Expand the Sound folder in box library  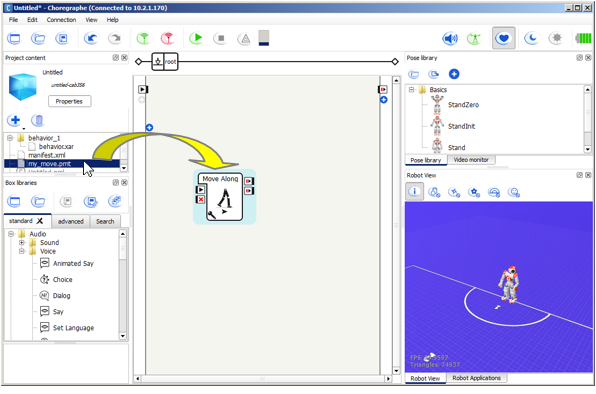coord(22,242)
